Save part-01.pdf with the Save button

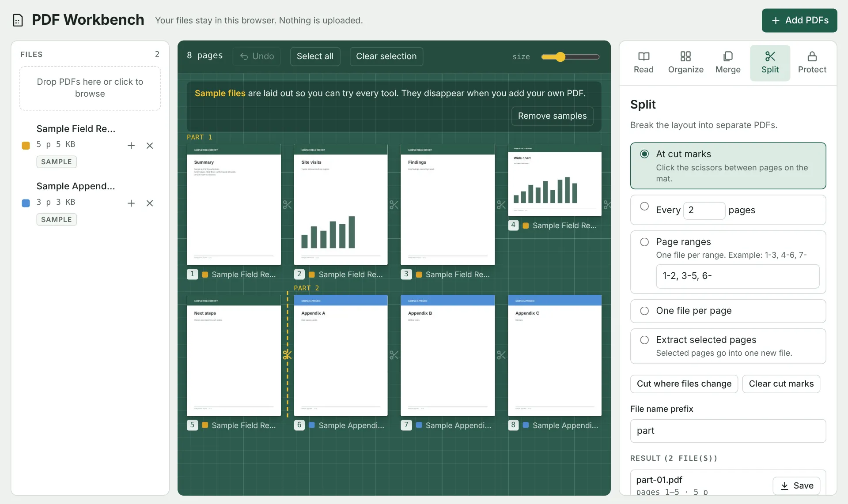[796, 485]
